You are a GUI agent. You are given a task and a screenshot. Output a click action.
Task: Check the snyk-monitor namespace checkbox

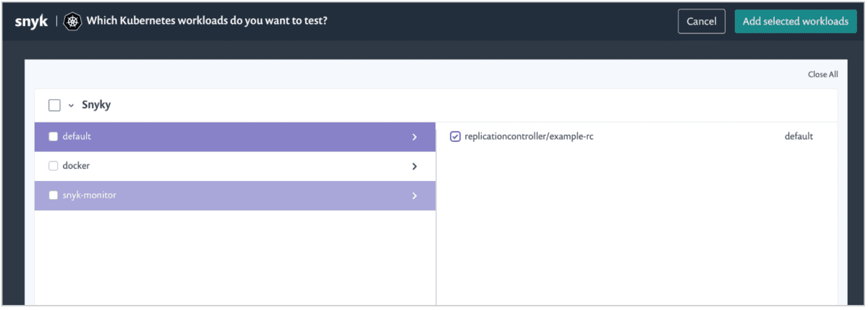tap(53, 196)
